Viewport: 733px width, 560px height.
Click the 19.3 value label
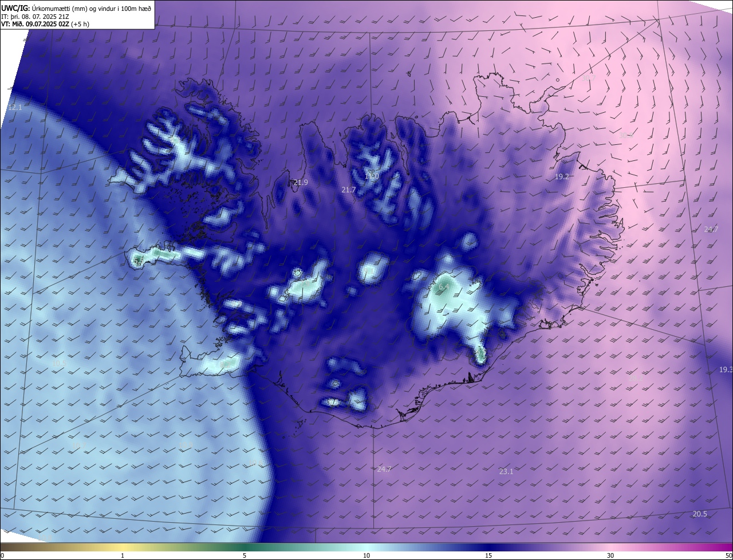[726, 370]
